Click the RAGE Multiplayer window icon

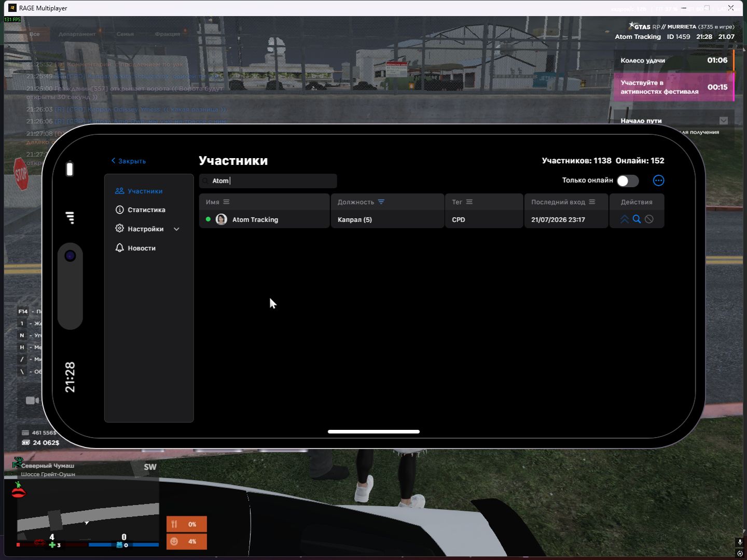12,8
